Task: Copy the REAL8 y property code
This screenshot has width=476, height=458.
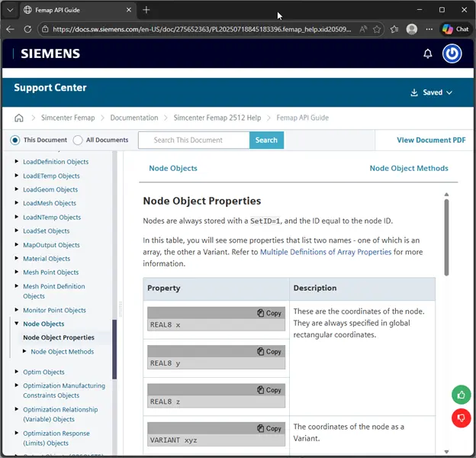Action: coord(269,352)
